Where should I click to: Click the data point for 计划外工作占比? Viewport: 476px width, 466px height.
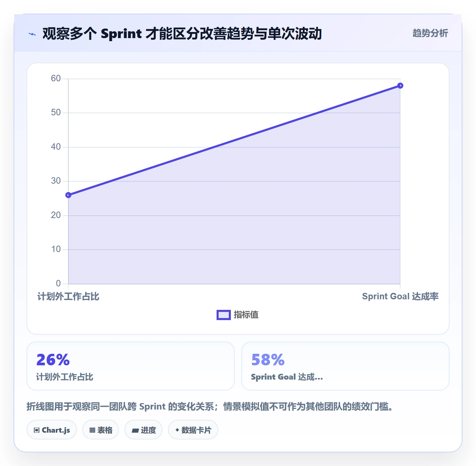pos(68,195)
